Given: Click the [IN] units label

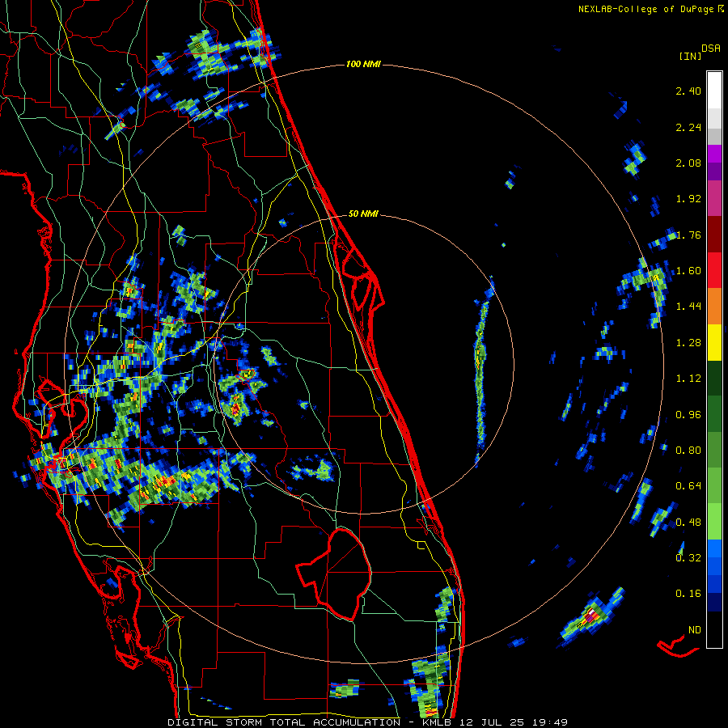Looking at the screenshot, I should coord(691,56).
